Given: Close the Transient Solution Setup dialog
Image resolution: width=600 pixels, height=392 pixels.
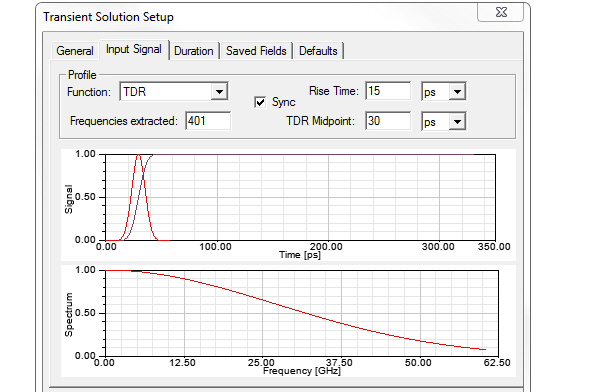Looking at the screenshot, I should coord(501,12).
